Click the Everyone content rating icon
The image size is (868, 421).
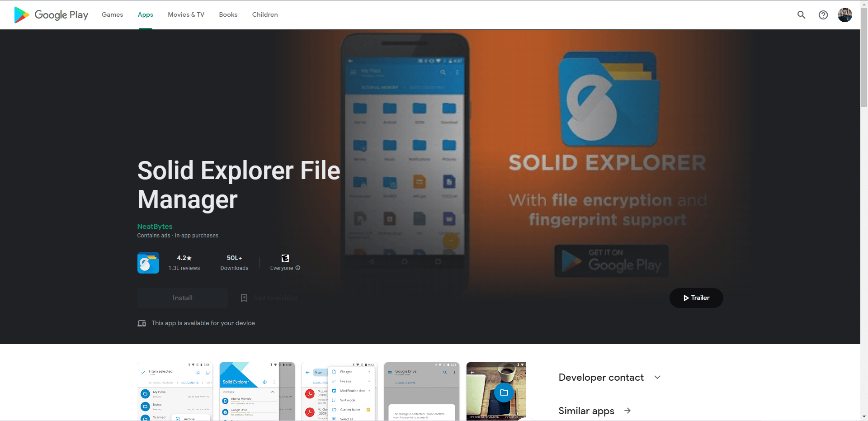pyautogui.click(x=285, y=258)
